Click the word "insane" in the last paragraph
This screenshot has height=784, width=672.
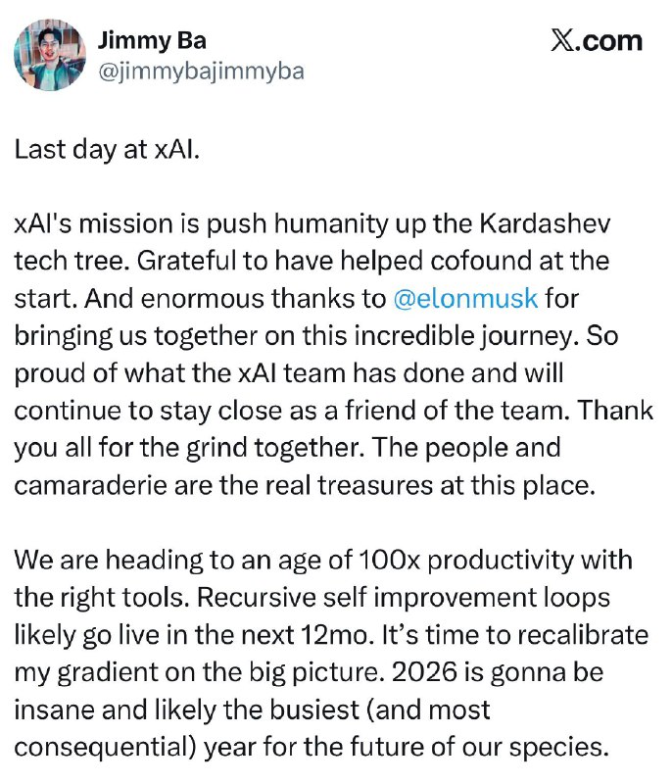point(48,706)
